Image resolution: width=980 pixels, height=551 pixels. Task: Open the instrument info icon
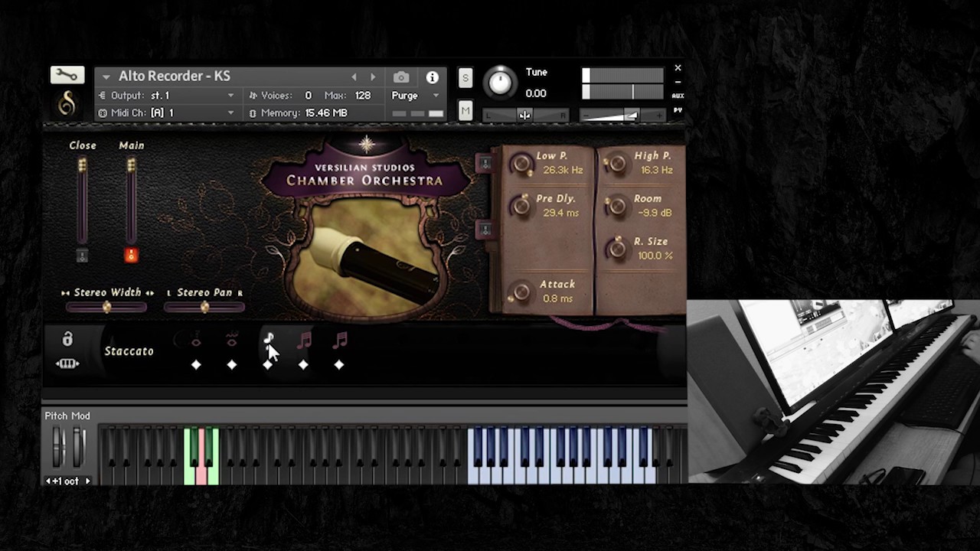433,77
